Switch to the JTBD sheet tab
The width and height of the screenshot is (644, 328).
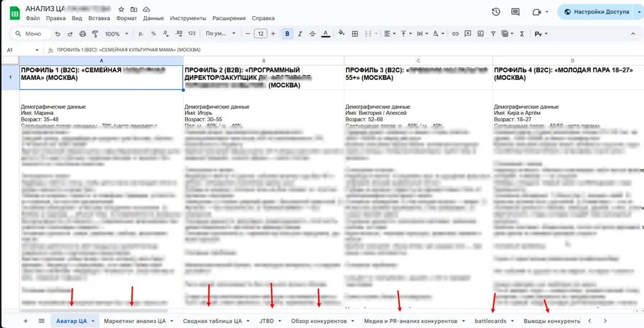point(266,321)
